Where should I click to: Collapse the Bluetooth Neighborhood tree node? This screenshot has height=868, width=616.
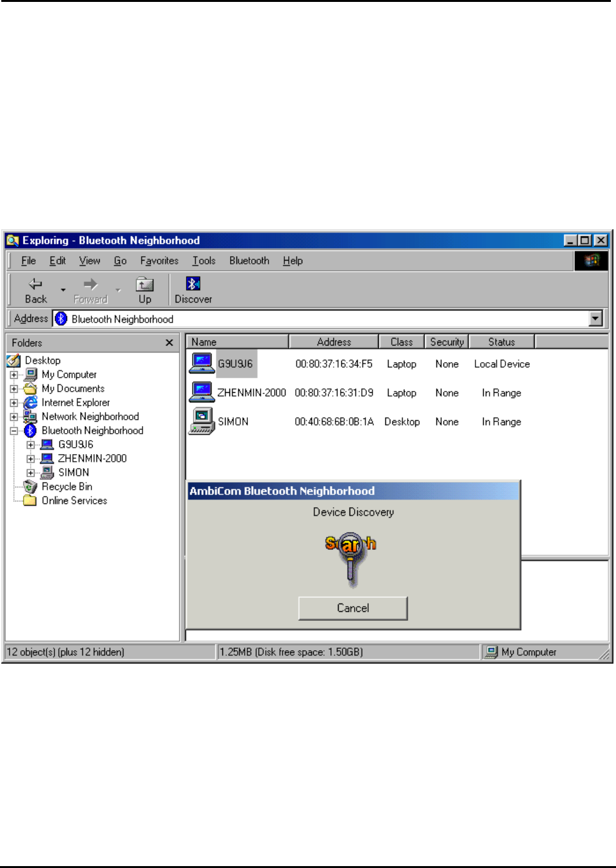(14, 431)
